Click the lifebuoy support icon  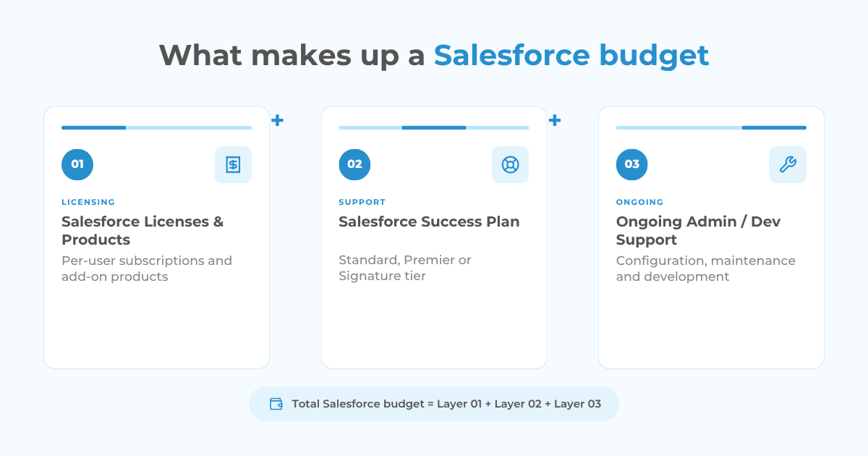point(511,164)
